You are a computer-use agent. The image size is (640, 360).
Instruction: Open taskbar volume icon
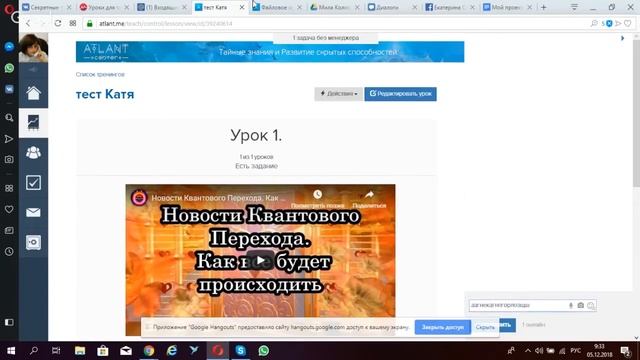click(x=539, y=351)
